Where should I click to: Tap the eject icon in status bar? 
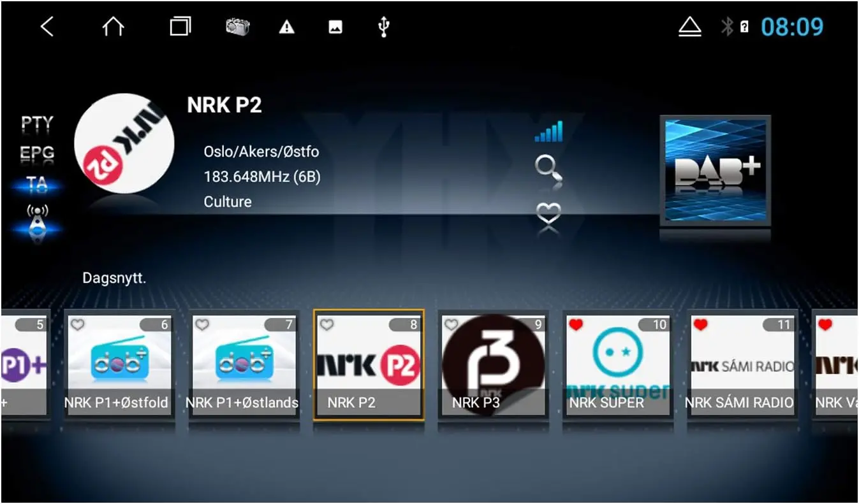tap(689, 27)
